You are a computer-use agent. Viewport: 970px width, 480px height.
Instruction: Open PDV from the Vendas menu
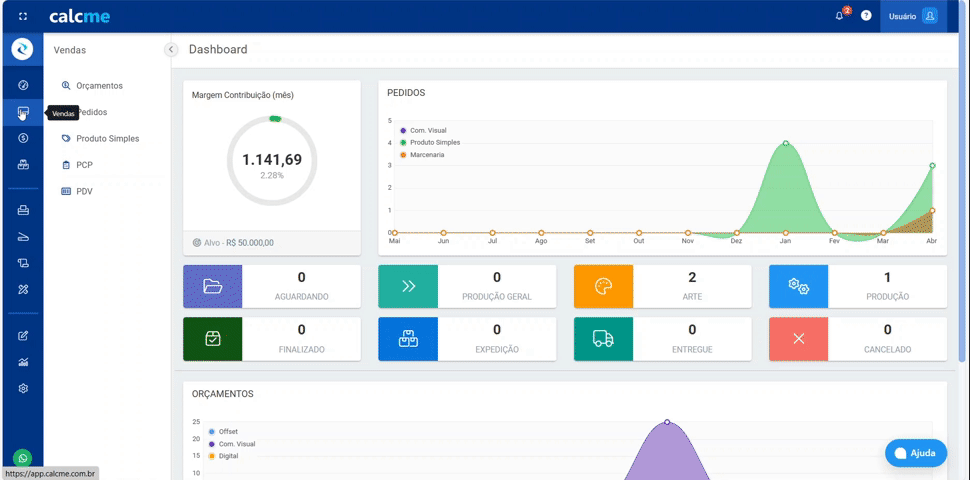(84, 191)
